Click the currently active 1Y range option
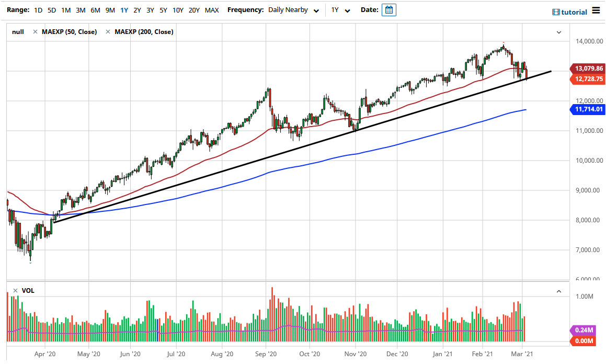Image resolution: width=606 pixels, height=364 pixels. coord(124,10)
